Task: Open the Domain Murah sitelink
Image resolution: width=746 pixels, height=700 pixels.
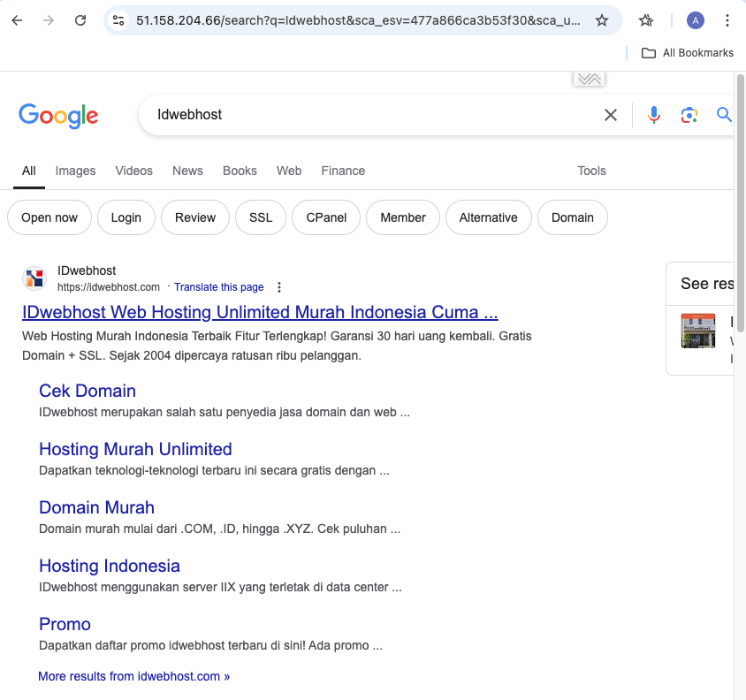Action: pyautogui.click(x=96, y=507)
